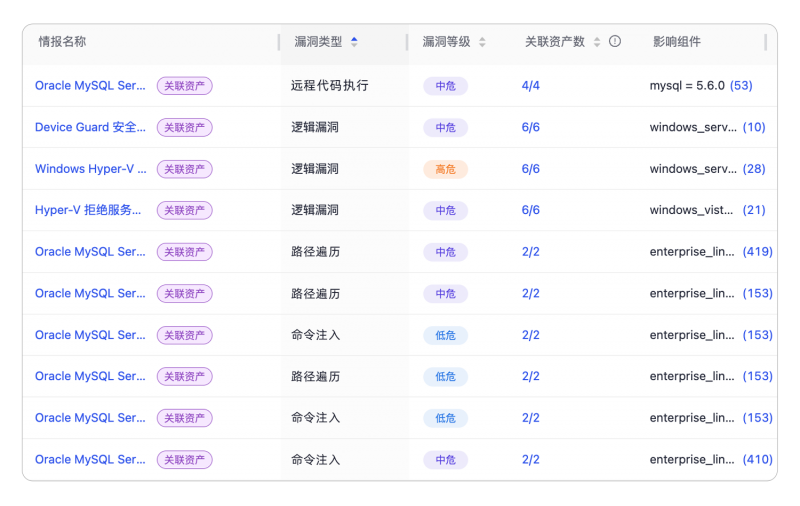Open the (21) windows_vist... component count

[754, 210]
